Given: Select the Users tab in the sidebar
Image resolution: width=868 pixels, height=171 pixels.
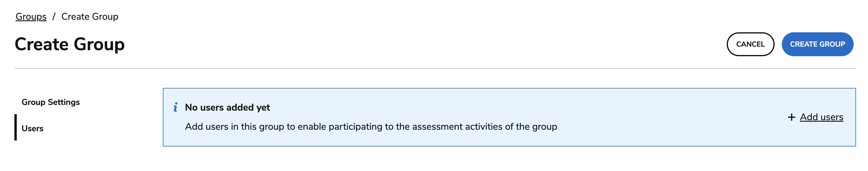Looking at the screenshot, I should click(x=32, y=128).
